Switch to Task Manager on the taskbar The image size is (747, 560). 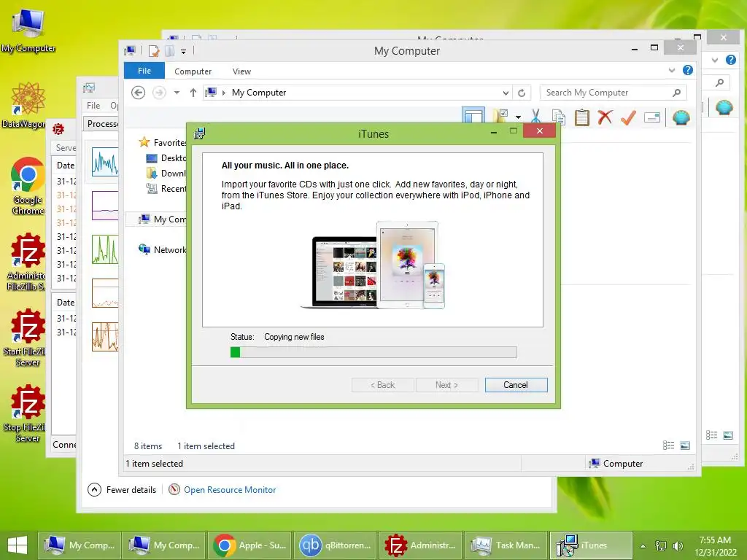pos(506,545)
